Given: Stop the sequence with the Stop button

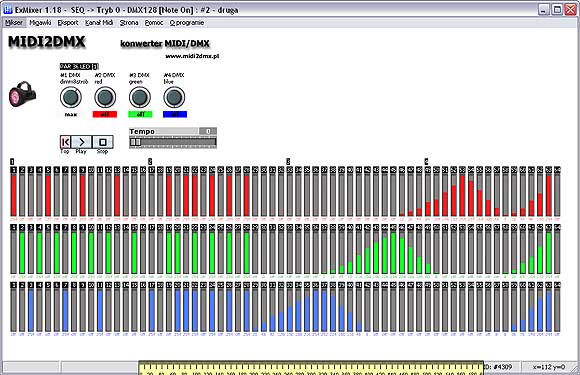Looking at the screenshot, I should click(x=103, y=142).
